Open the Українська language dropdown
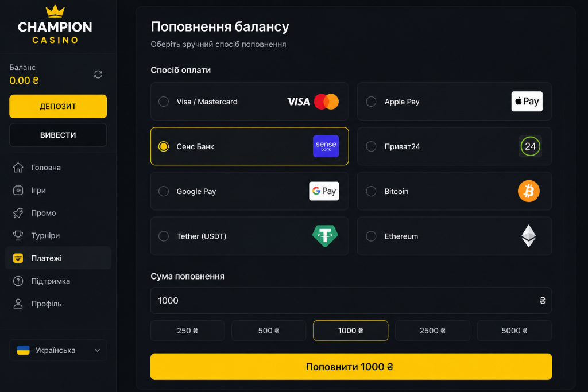Image resolution: width=588 pixels, height=392 pixels. (x=58, y=350)
